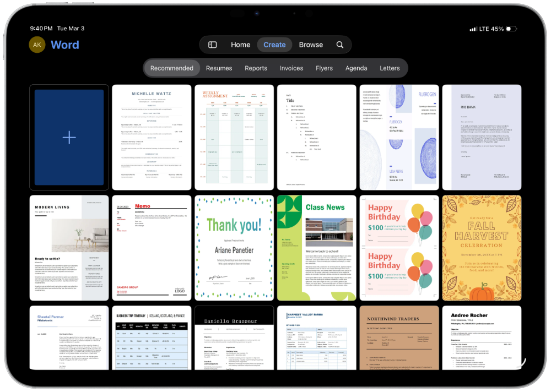Switch to the Home tab

(x=240, y=45)
